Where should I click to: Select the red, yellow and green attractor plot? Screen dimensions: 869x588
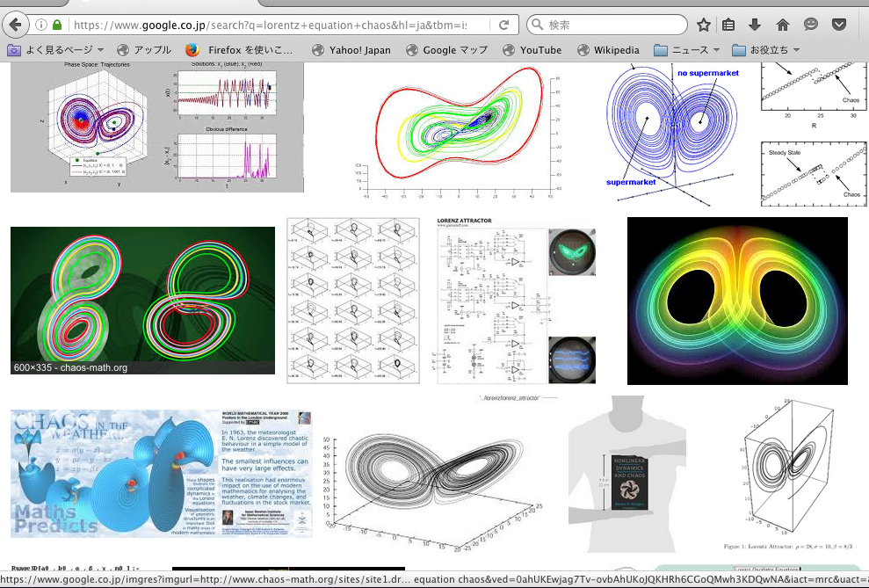click(459, 133)
